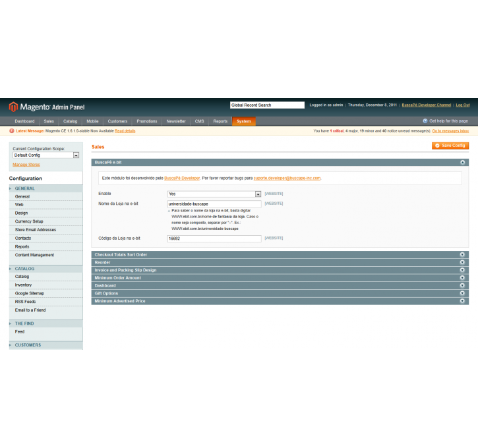Select Currency Setup in sidebar
The width and height of the screenshot is (478, 448).
tap(29, 221)
